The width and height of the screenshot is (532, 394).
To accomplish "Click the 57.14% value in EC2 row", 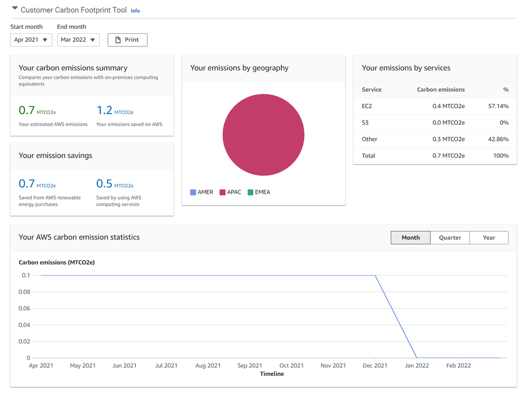I will pyautogui.click(x=498, y=106).
